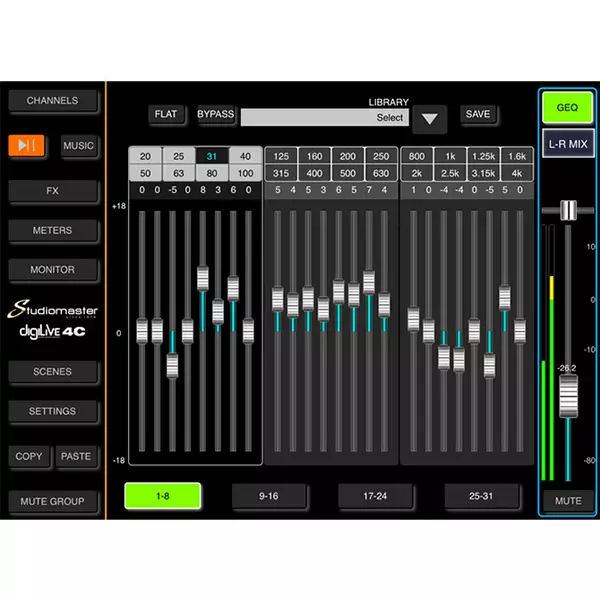This screenshot has height=600, width=600.
Task: Click the FLAT button
Action: pyautogui.click(x=166, y=114)
